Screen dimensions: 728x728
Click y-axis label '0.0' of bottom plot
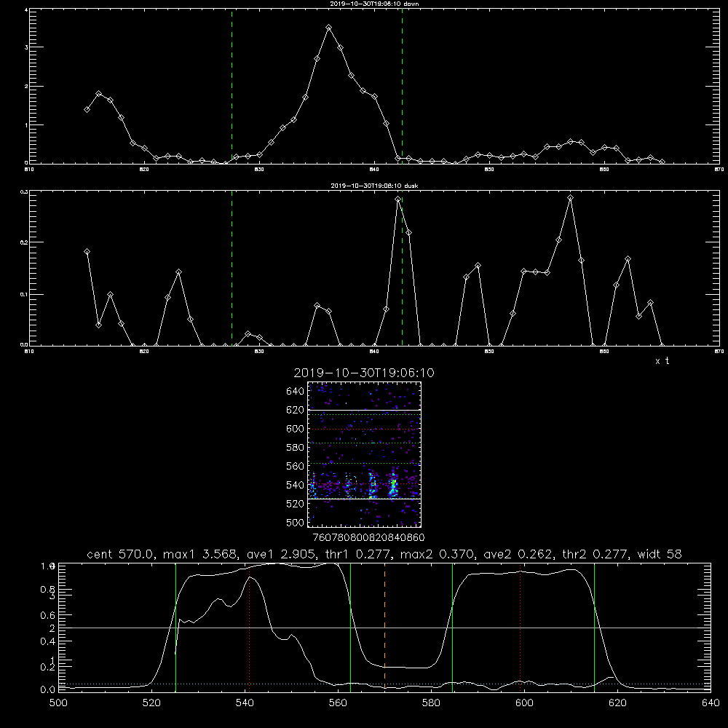(x=48, y=689)
